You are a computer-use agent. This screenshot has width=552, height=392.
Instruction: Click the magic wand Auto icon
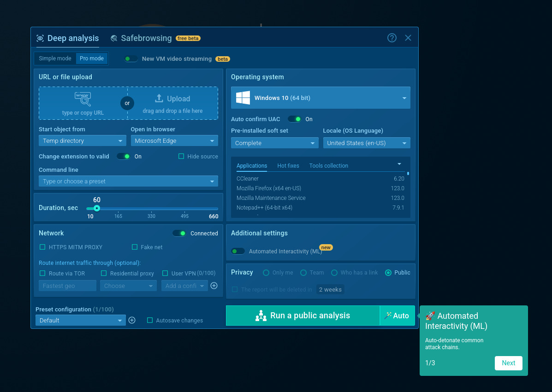pos(387,316)
